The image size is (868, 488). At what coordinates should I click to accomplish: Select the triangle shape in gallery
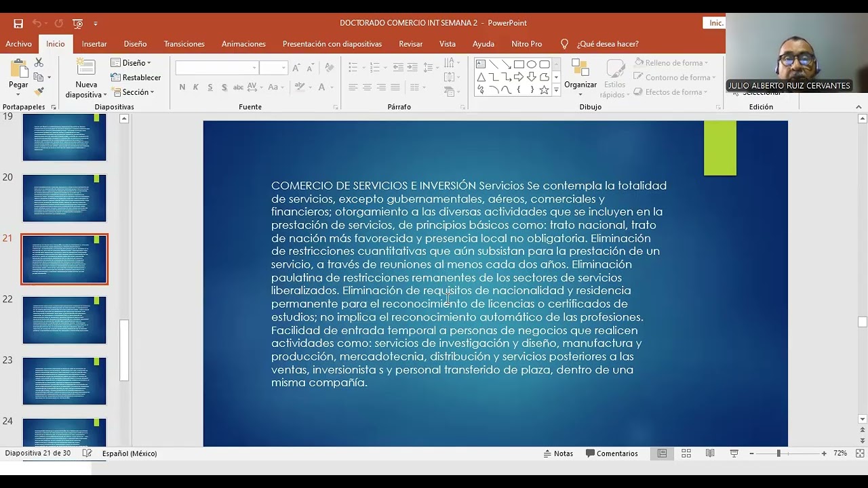(481, 77)
